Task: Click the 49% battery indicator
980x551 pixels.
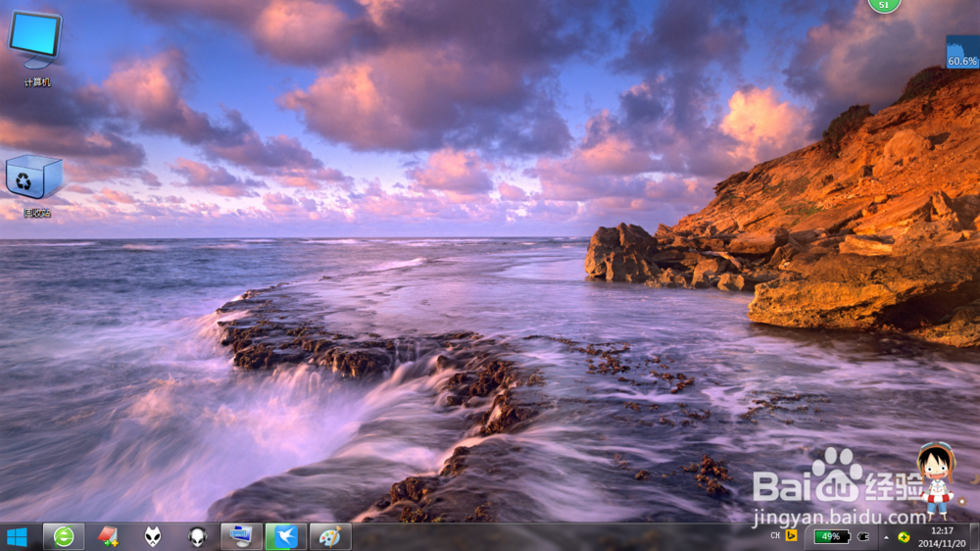Action: click(x=831, y=536)
